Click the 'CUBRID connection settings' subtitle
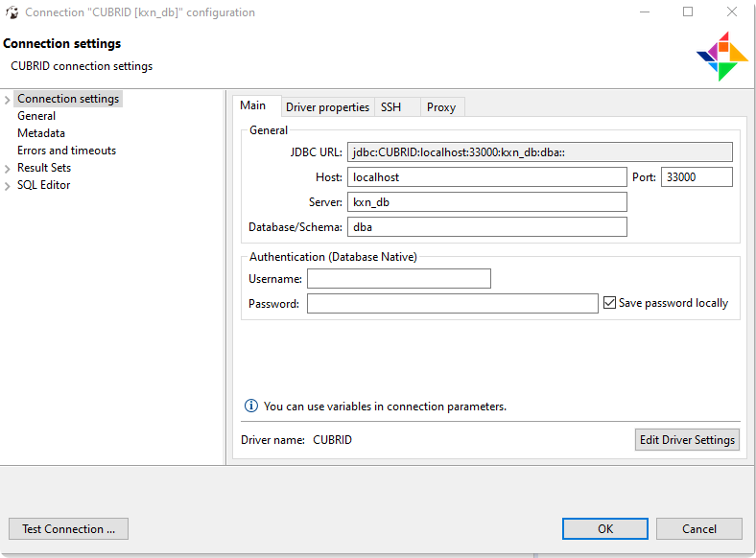 pyautogui.click(x=82, y=66)
